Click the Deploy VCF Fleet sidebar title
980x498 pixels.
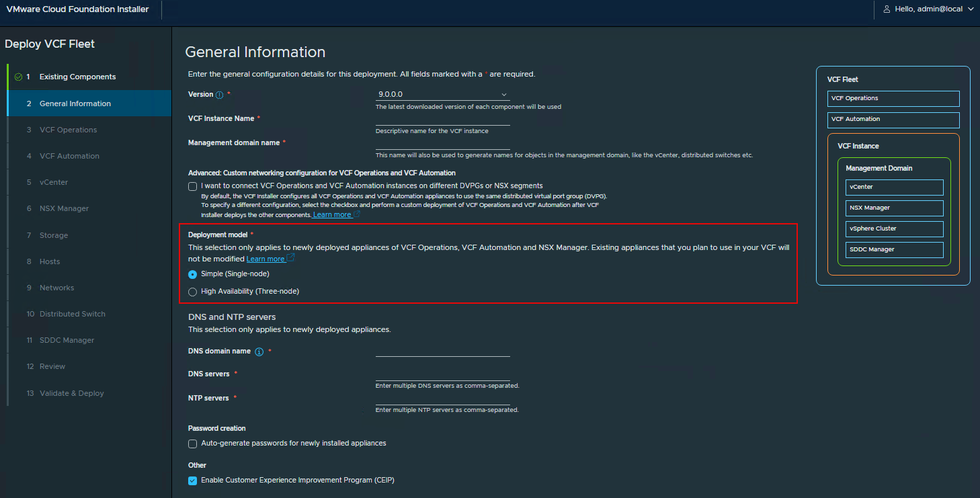coord(50,44)
